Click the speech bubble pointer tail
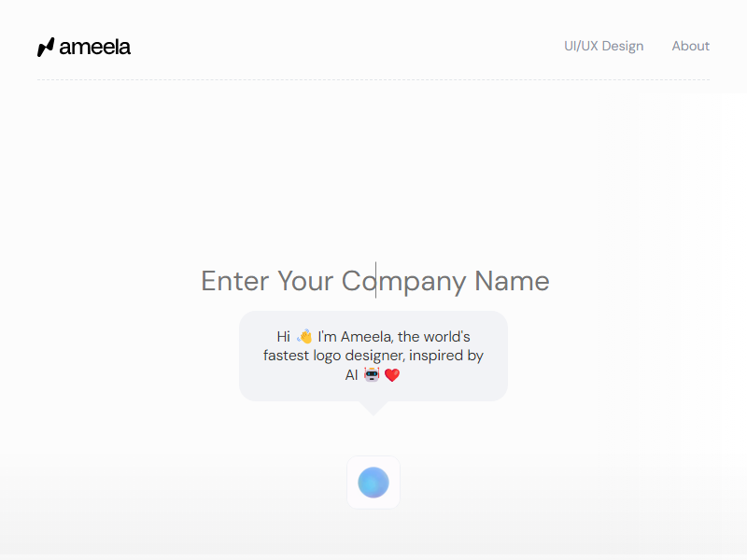This screenshot has width=747, height=560. tap(373, 407)
